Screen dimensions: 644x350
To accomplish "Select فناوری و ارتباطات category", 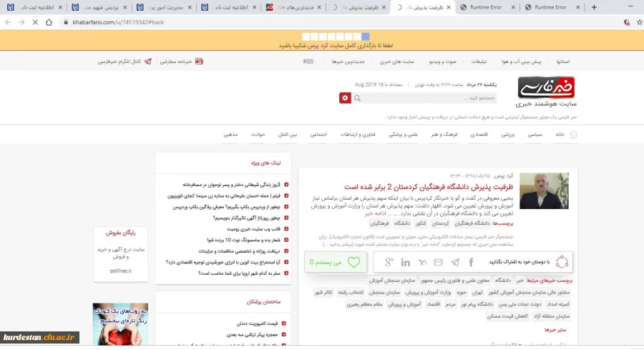I will click(x=357, y=135).
